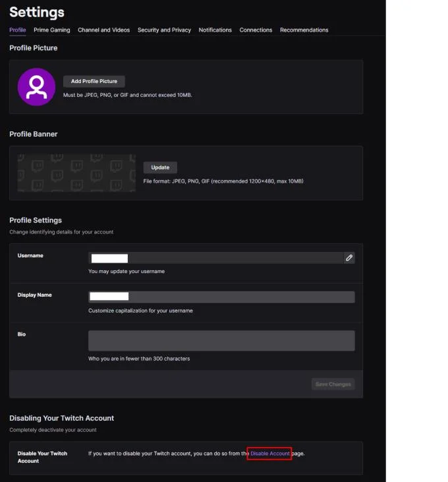Click the Username input field
Screen dimensions: 448x482
click(216, 258)
